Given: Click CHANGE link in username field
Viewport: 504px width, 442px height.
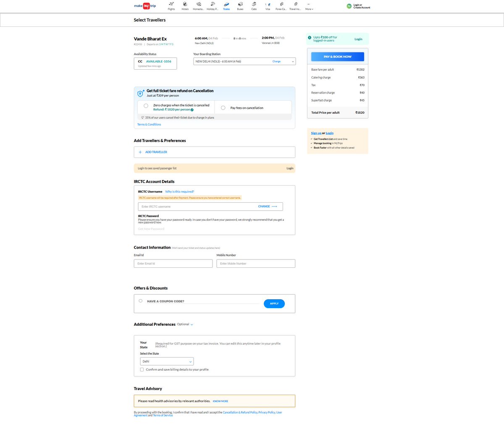Looking at the screenshot, I should [x=264, y=207].
